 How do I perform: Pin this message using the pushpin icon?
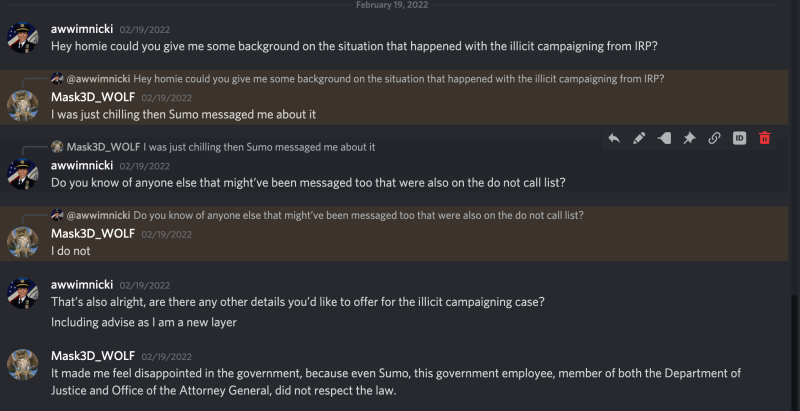689,138
